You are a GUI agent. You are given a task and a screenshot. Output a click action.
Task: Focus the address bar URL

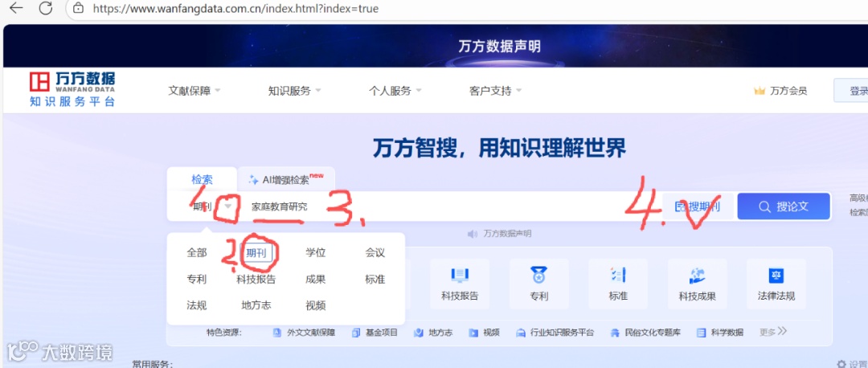click(x=235, y=8)
